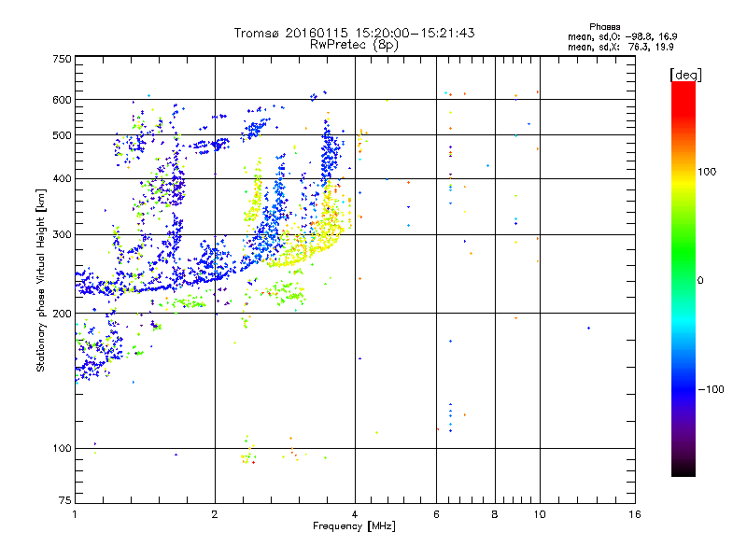
Task: Click the colorbar tick label "100"
Action: pos(707,172)
